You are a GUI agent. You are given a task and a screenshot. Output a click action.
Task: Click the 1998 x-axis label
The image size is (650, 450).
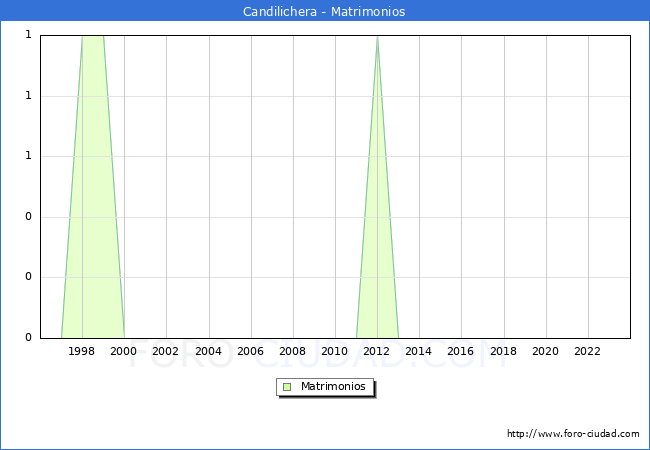81,351
